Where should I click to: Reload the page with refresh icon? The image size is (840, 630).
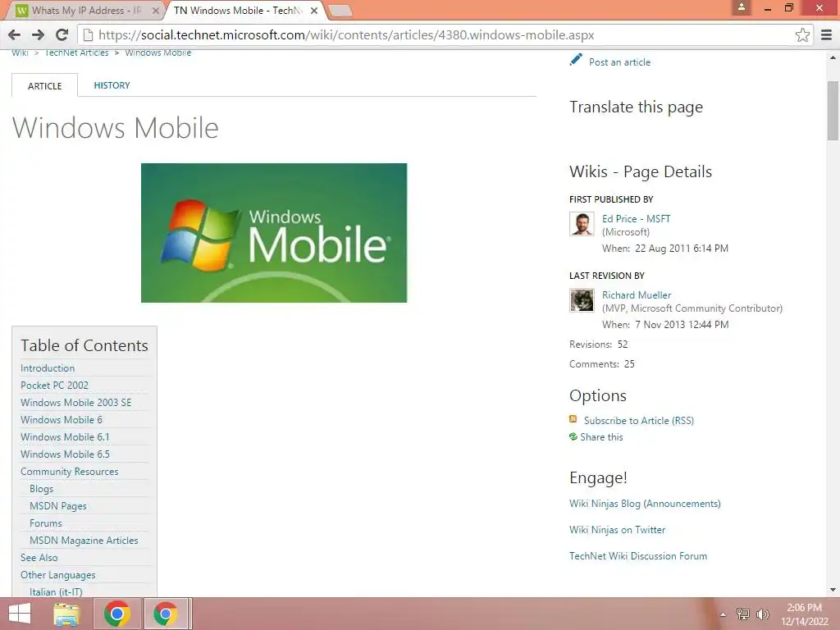pyautogui.click(x=62, y=34)
